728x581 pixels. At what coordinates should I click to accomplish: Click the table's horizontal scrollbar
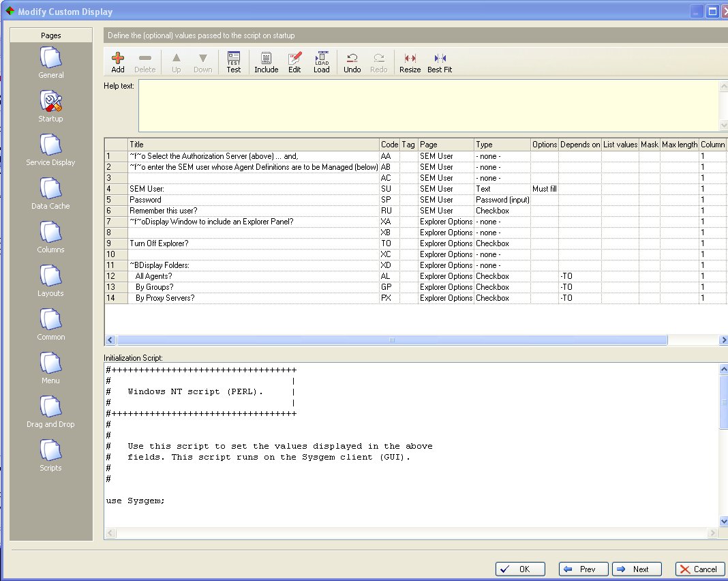[392, 340]
